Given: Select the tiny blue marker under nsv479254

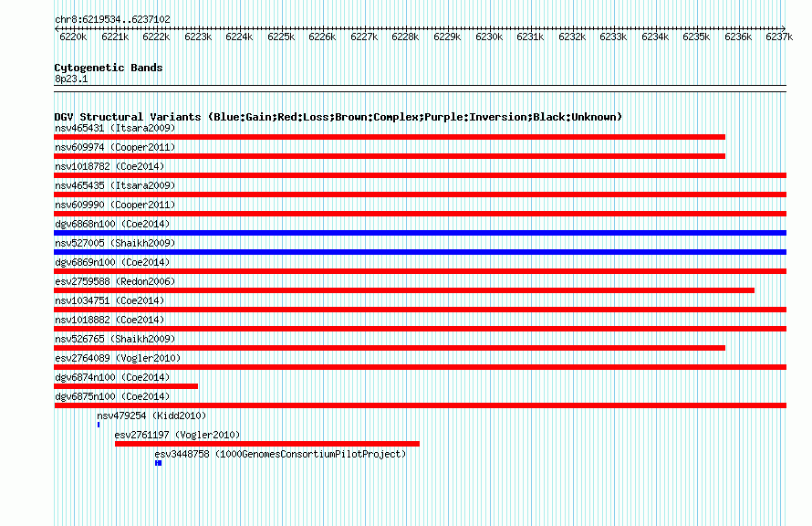Looking at the screenshot, I should pos(99,425).
